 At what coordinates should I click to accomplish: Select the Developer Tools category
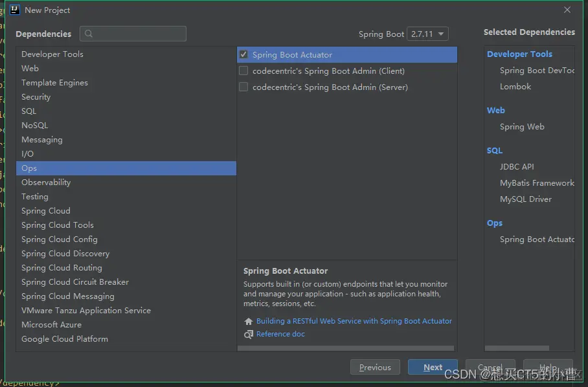pos(126,54)
